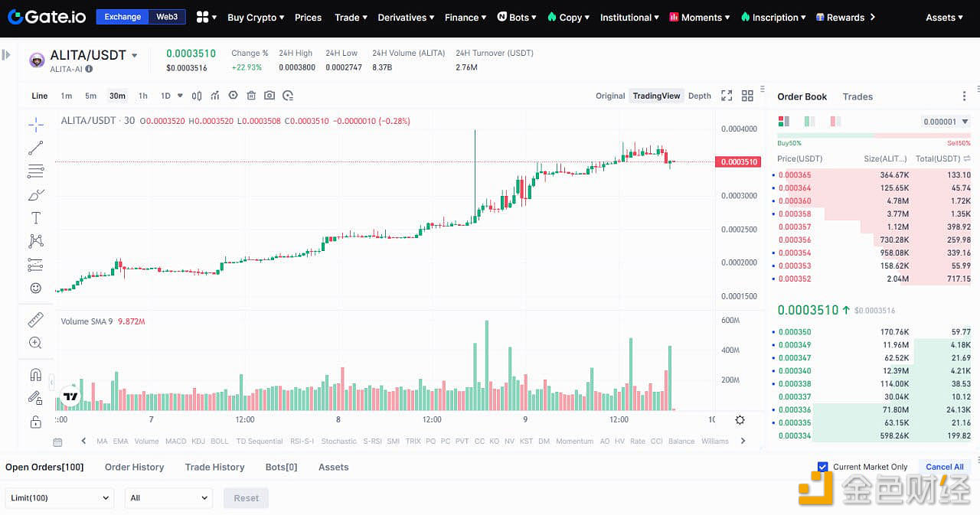Switch Total column with swap arrows
The image size is (980, 515).
[x=967, y=158]
